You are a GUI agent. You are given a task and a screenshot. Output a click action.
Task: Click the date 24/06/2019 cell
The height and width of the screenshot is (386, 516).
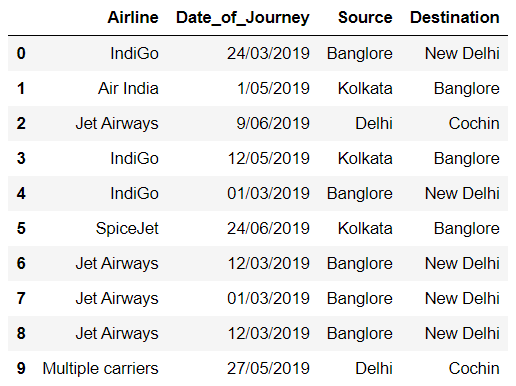pyautogui.click(x=268, y=228)
